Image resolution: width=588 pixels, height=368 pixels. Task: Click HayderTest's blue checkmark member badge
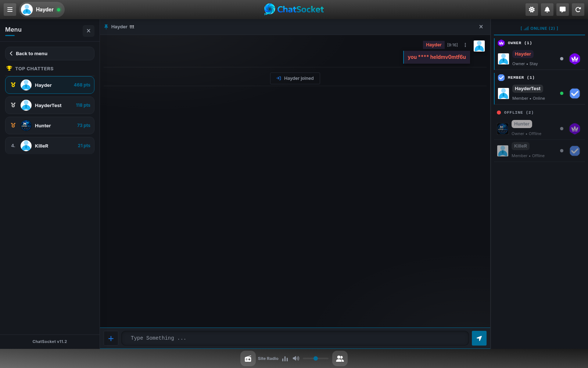(x=575, y=93)
